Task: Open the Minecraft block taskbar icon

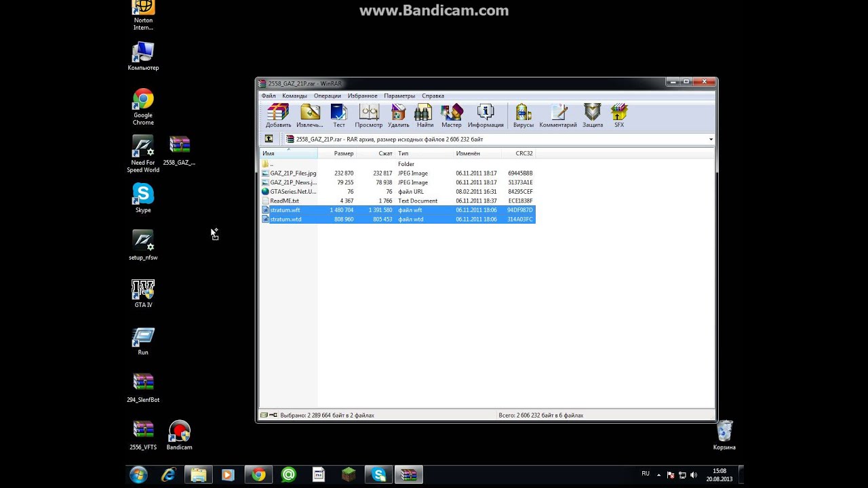Action: 349,474
